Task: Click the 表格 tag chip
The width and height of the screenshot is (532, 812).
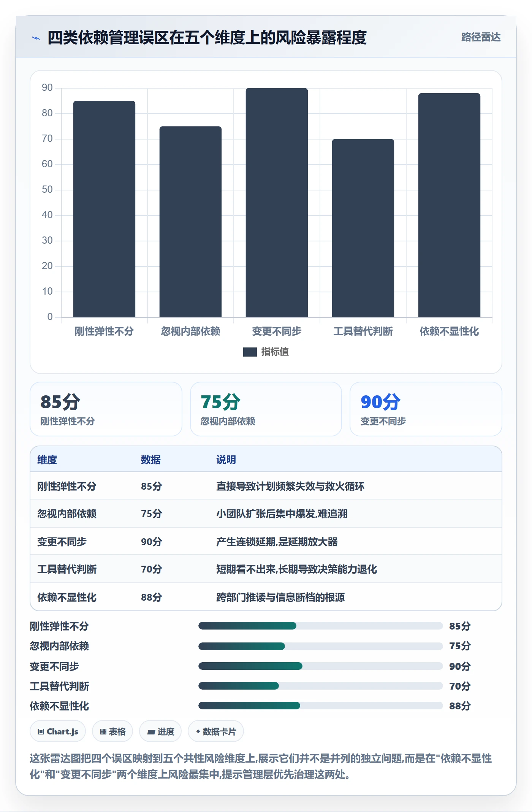Action: point(112,731)
